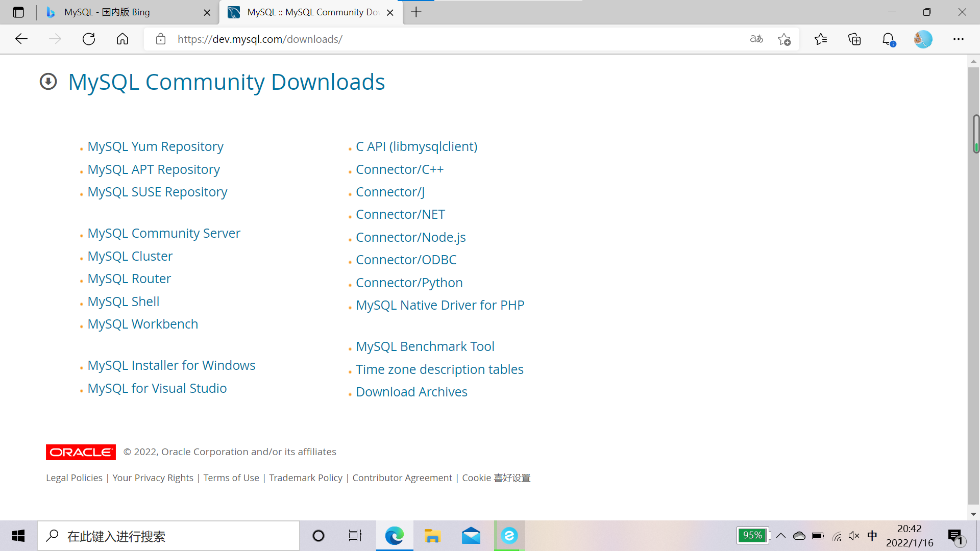The width and height of the screenshot is (980, 551).
Task: Click the site lock info icon
Action: [161, 39]
